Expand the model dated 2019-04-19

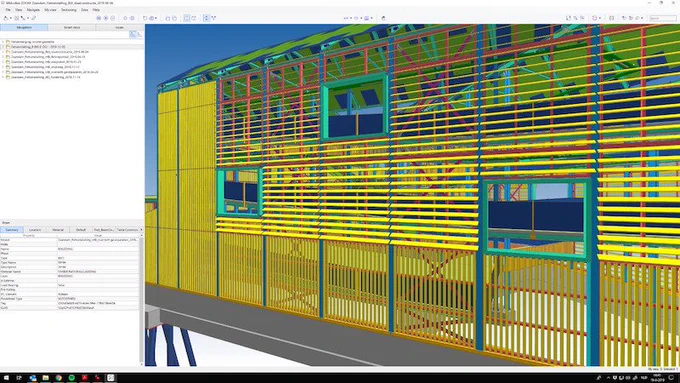click(x=3, y=57)
